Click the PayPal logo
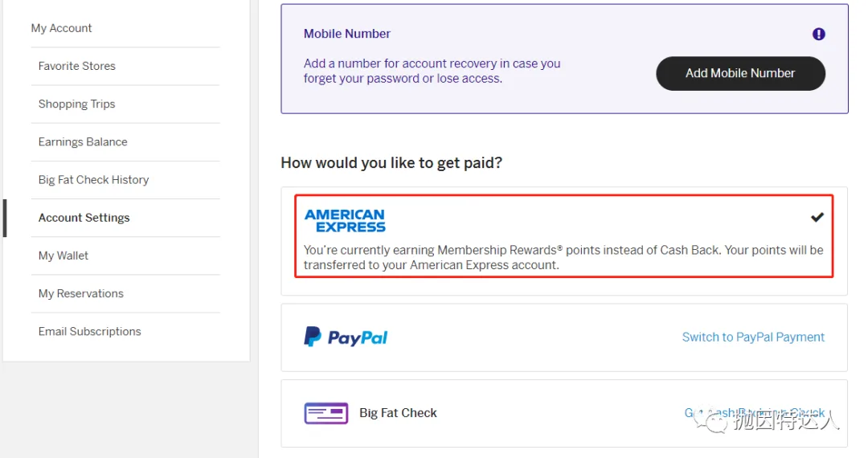 pos(346,337)
